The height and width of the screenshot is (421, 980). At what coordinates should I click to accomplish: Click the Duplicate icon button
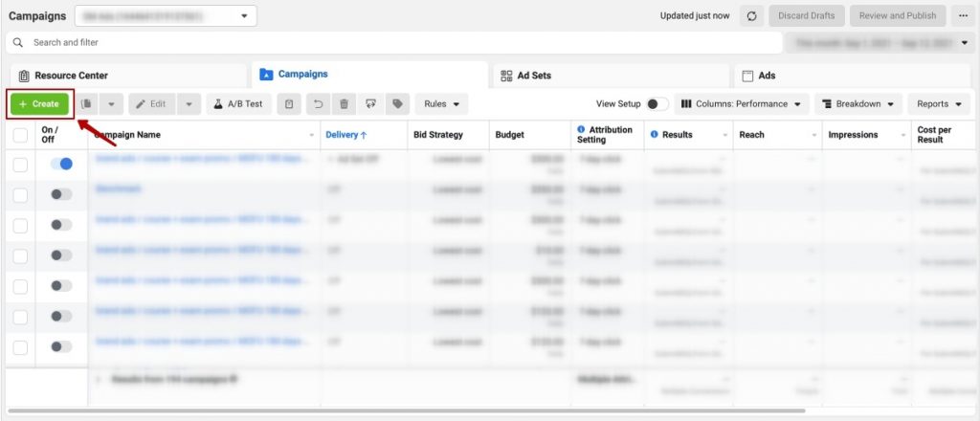point(87,103)
